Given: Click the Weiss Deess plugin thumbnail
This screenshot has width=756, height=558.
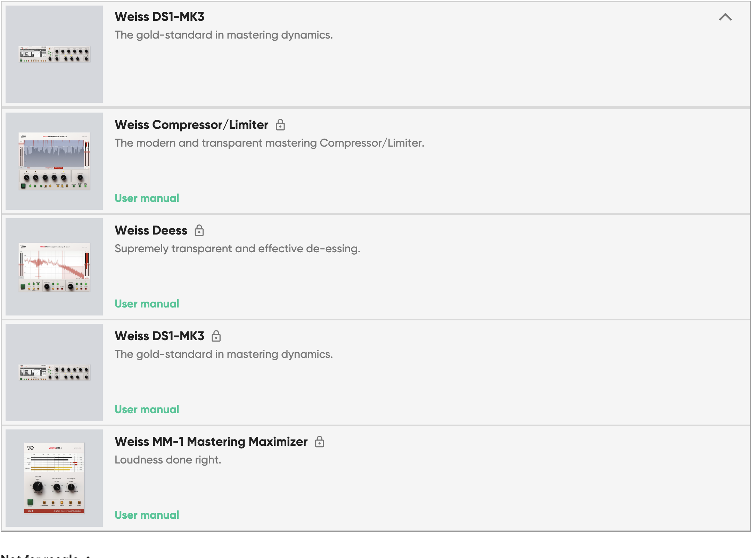Looking at the screenshot, I should 54,267.
